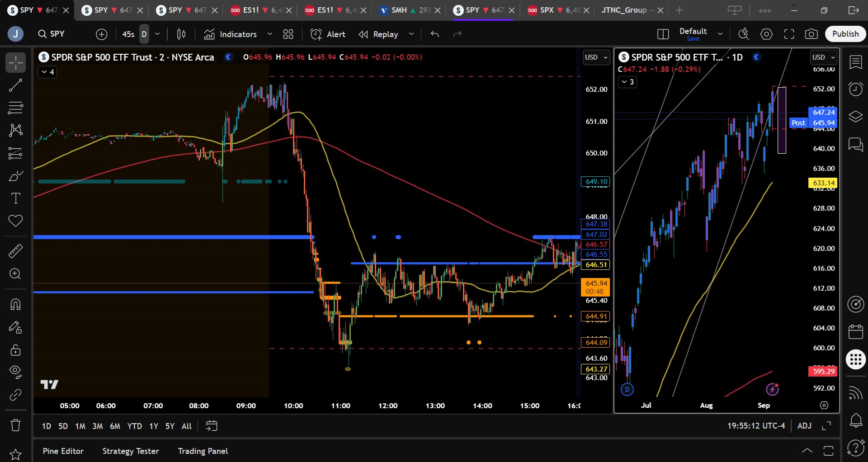
Task: Toggle ADJ adjusted data
Action: coord(804,426)
